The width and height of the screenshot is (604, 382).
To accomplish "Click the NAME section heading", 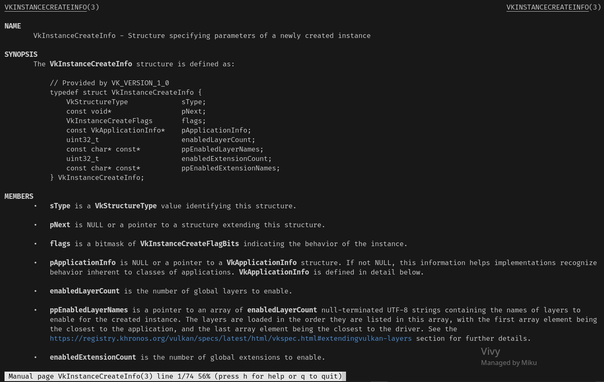I will 13,26.
